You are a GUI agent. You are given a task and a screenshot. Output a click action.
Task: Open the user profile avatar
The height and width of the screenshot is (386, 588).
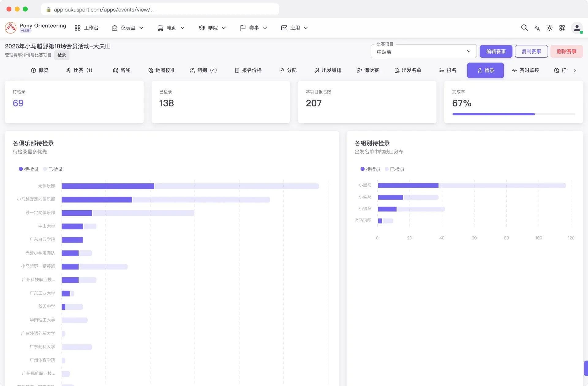577,28
